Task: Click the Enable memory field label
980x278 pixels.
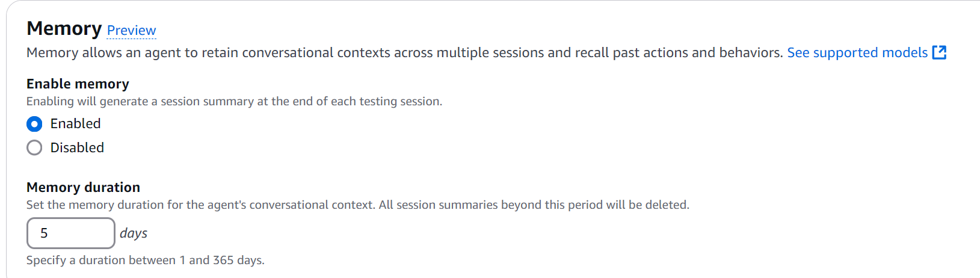Action: [78, 84]
